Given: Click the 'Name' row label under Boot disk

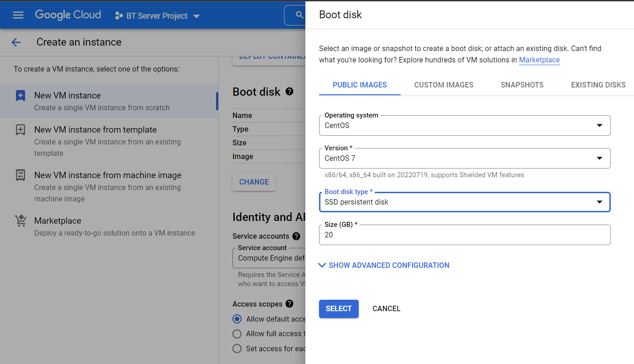Looking at the screenshot, I should (x=242, y=115).
